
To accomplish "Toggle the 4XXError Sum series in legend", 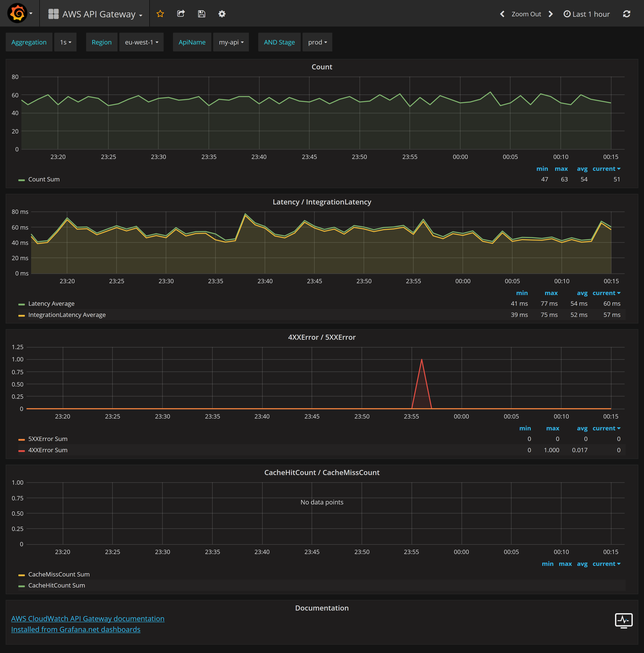I will (48, 450).
